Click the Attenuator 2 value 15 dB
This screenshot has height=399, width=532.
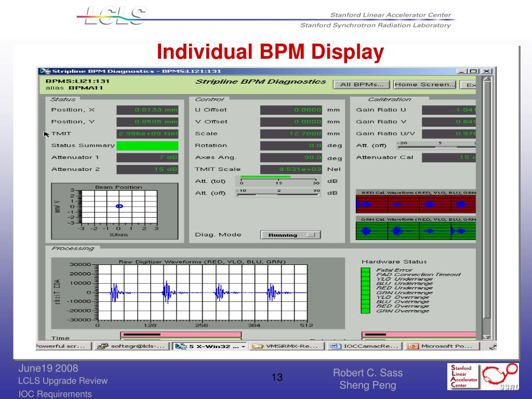coord(147,169)
